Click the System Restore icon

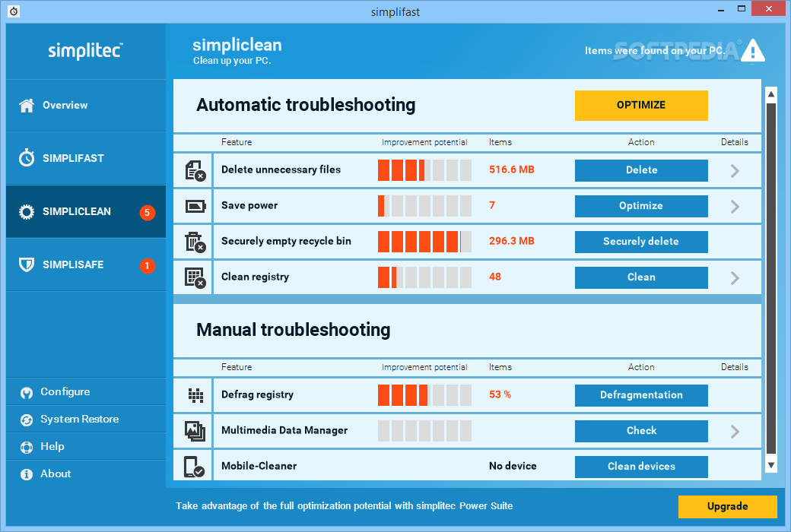[26, 420]
